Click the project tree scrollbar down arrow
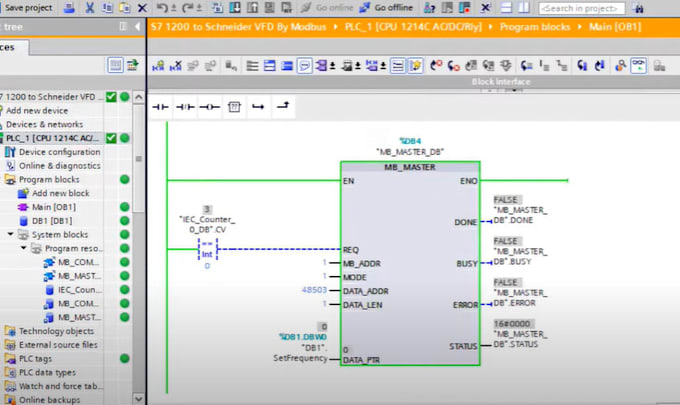This screenshot has height=405, width=680. pos(139,398)
